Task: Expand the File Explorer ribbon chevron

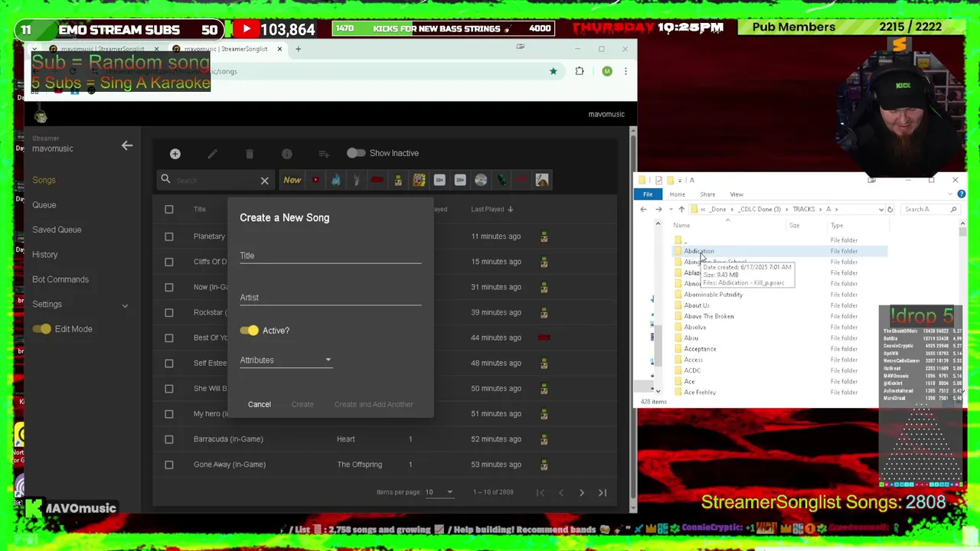Action: point(952,194)
